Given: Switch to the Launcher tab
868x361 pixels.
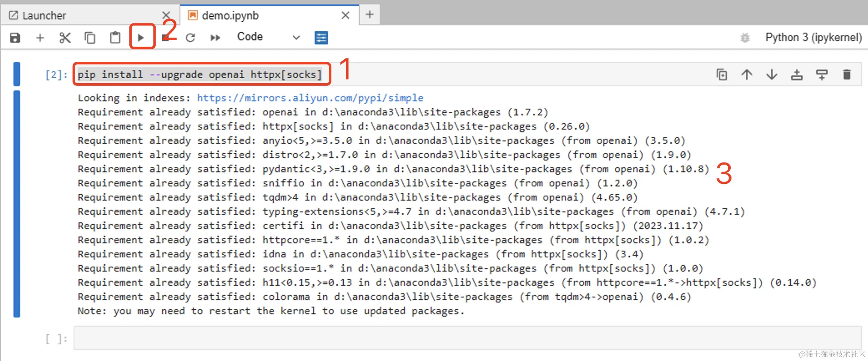Looking at the screenshot, I should 44,16.
